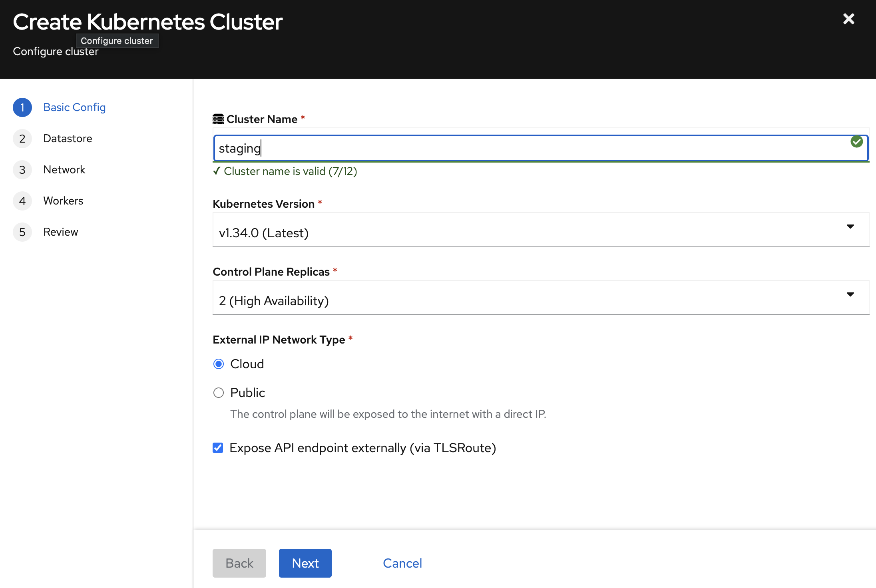This screenshot has height=588, width=876.
Task: Click step 4 Workers number circle
Action: [22, 201]
